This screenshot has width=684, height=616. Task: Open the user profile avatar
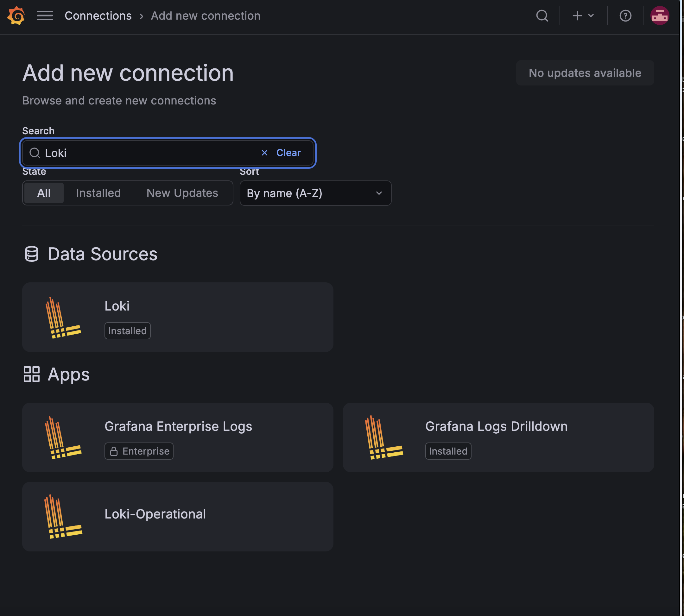click(x=660, y=16)
